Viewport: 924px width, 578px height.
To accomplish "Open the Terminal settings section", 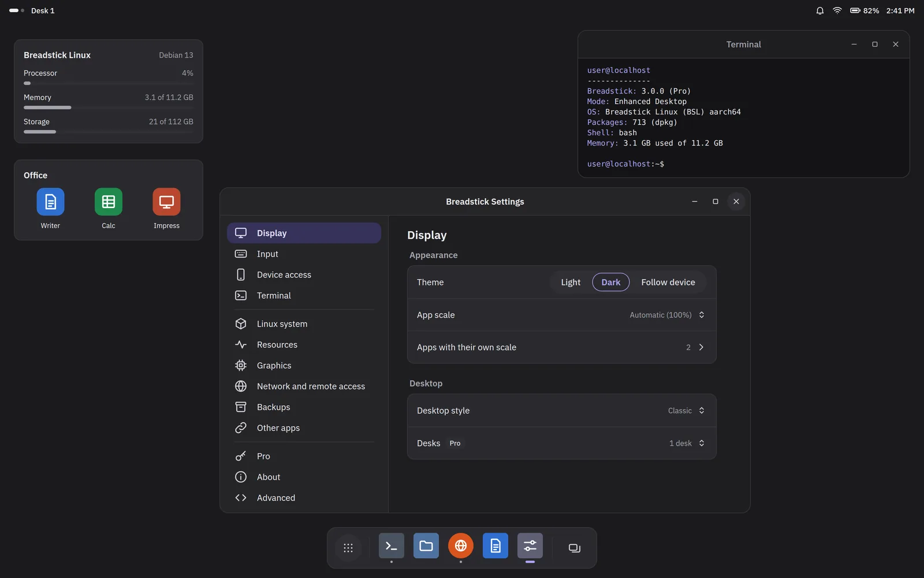I will tap(304, 295).
